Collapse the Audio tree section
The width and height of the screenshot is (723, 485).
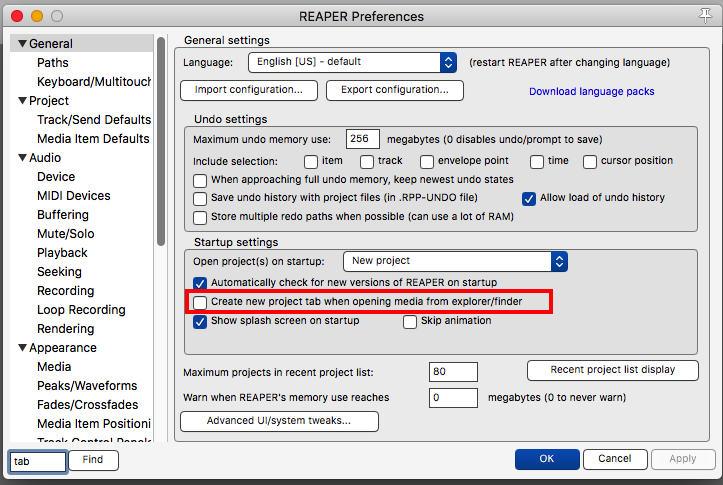(22, 158)
